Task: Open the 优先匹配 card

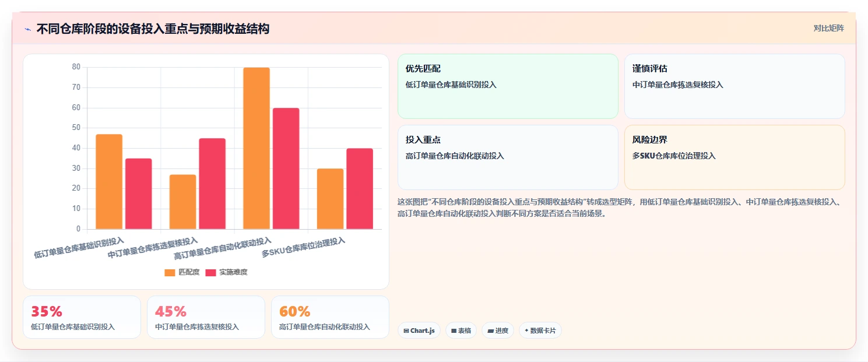Action: click(x=508, y=86)
